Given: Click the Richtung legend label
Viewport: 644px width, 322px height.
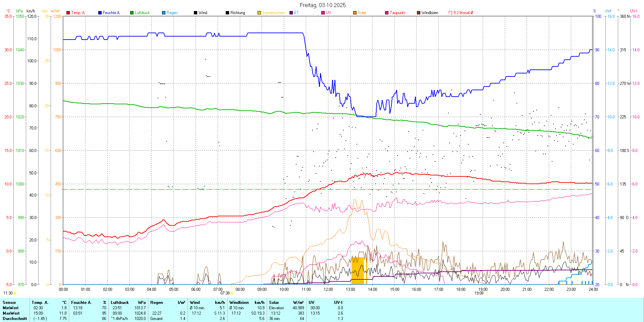Looking at the screenshot, I should 237,13.
